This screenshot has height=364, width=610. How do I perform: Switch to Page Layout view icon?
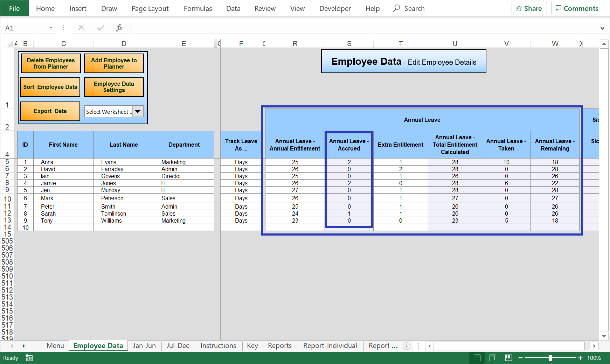[x=493, y=358]
